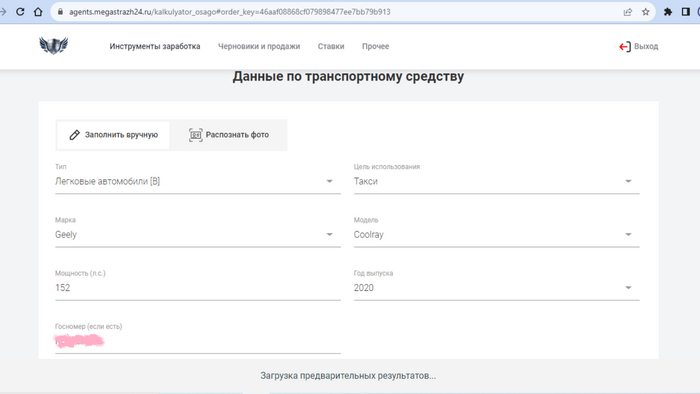Click the Мощность field with value 152
Viewport: 700px width, 394px height.
tap(198, 287)
